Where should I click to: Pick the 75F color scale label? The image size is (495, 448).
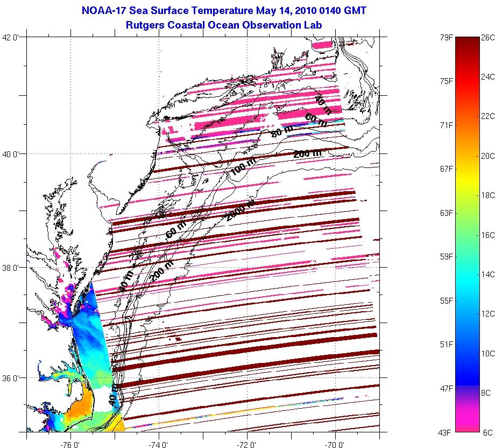(447, 81)
